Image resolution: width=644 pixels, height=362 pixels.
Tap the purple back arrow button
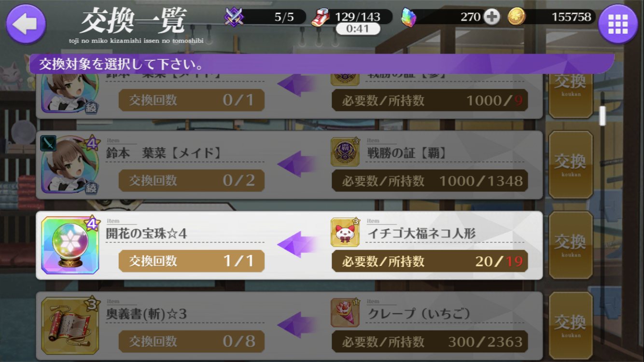(26, 24)
